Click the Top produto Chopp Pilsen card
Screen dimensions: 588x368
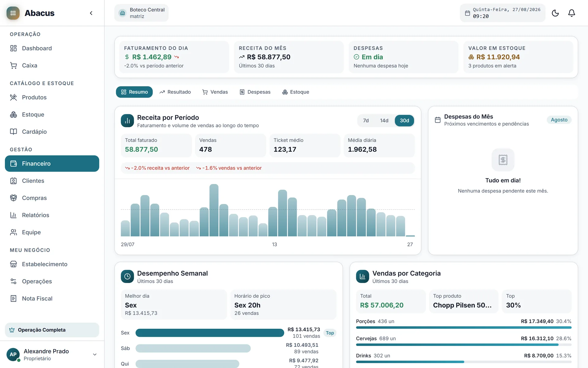pos(464,301)
